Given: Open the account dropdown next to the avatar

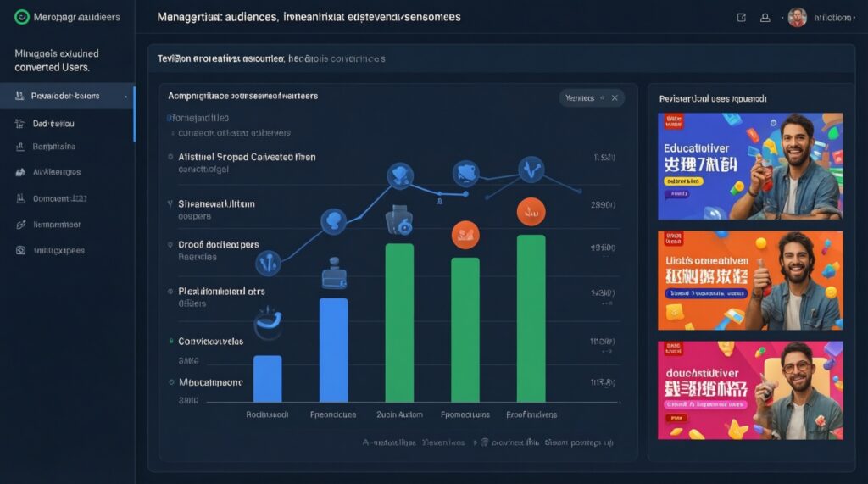Looking at the screenshot, I should coord(833,17).
